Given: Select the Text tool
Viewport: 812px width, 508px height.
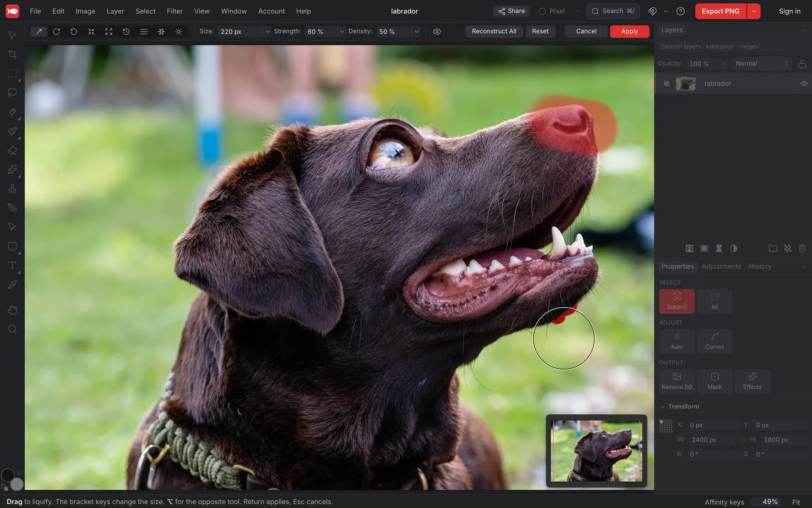Looking at the screenshot, I should coord(12,265).
